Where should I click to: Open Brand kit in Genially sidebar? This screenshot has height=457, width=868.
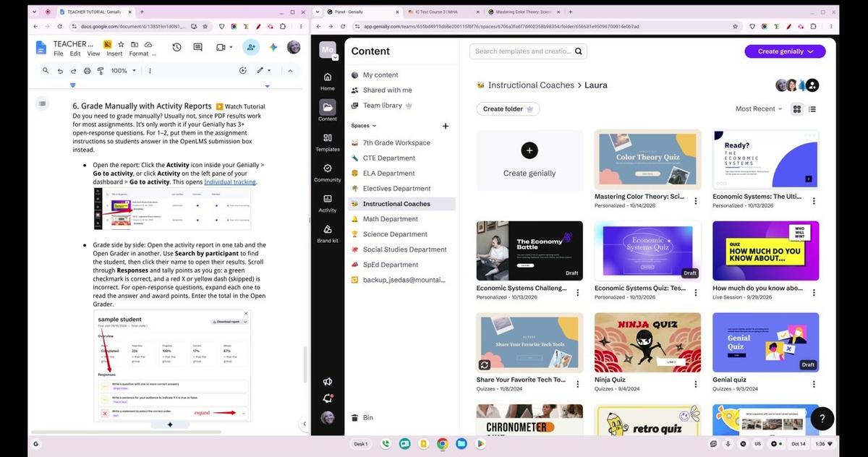(x=328, y=233)
